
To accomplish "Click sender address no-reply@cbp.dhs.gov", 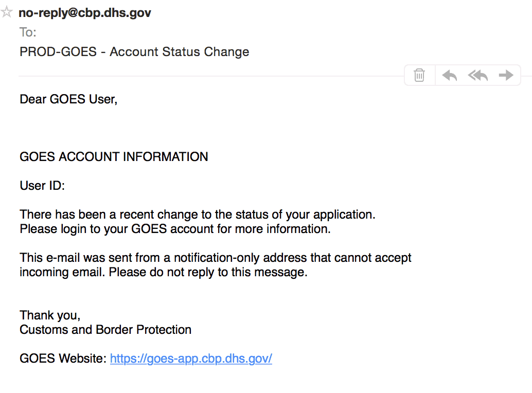I will tap(85, 13).
